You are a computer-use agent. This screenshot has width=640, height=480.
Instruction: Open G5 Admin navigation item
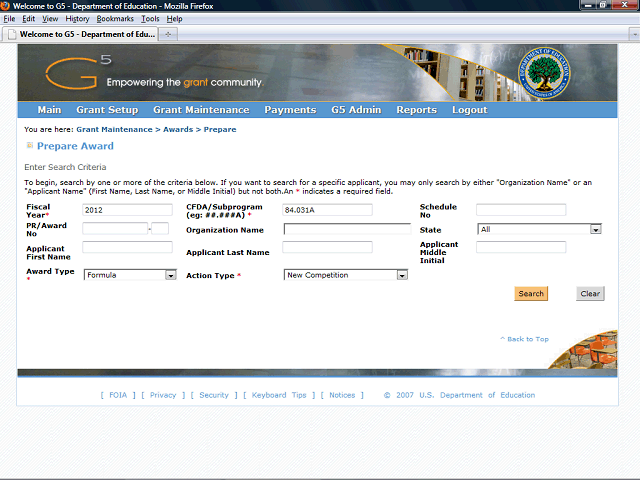tap(356, 110)
